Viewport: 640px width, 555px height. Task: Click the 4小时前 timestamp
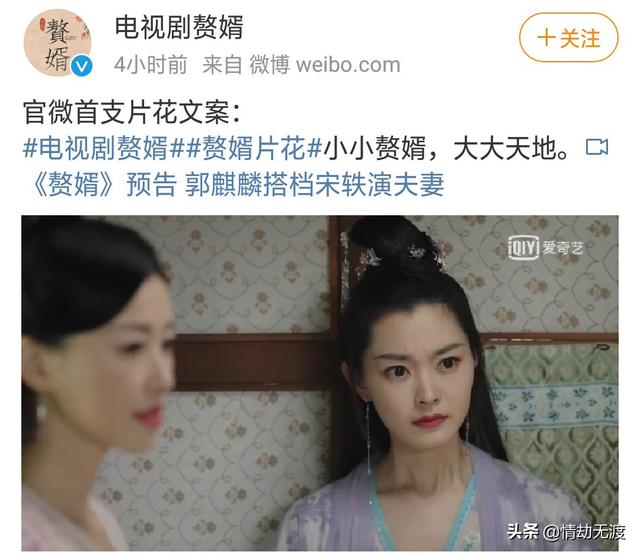coord(151,65)
